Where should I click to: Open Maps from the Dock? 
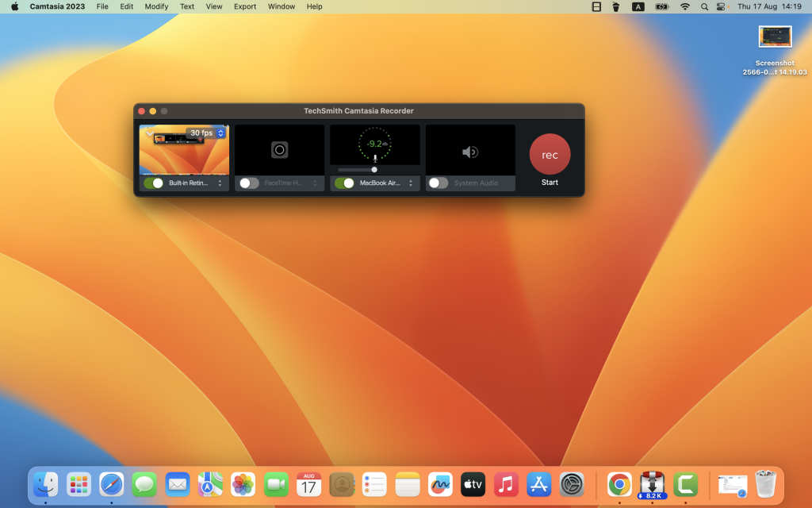tap(210, 485)
